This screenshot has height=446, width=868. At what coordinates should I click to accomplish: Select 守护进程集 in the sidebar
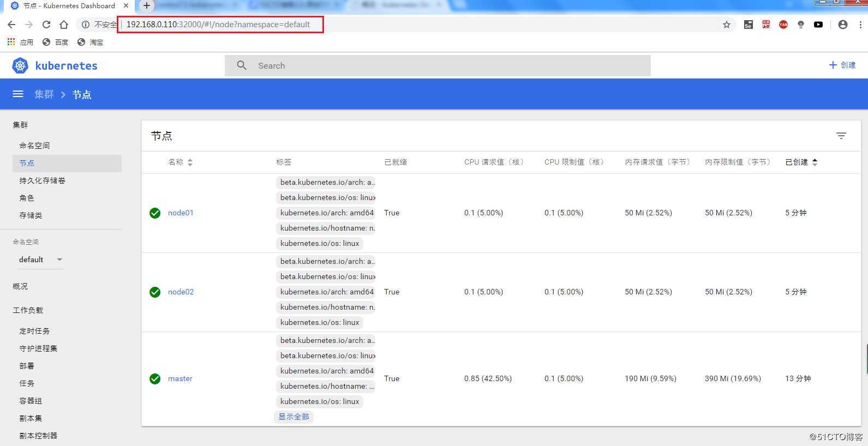[38, 348]
